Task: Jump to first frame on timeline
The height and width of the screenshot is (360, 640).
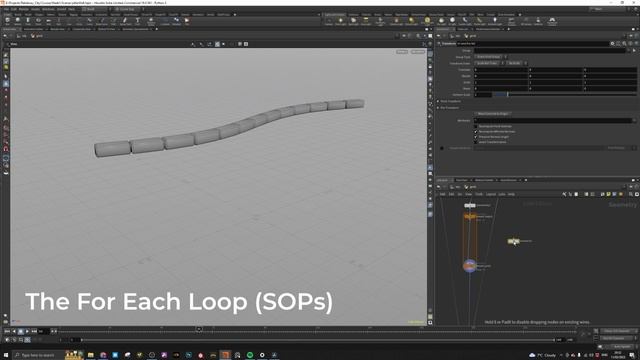Action: coord(7,331)
